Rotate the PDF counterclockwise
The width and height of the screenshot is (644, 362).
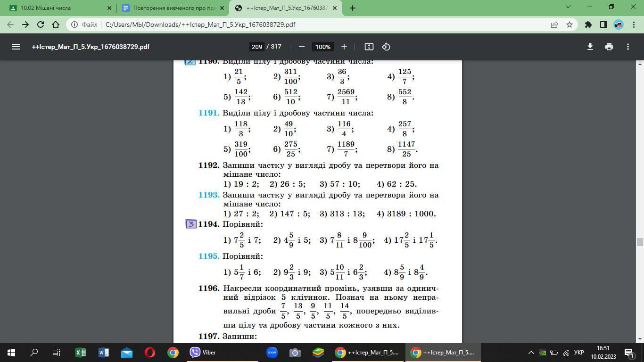386,47
